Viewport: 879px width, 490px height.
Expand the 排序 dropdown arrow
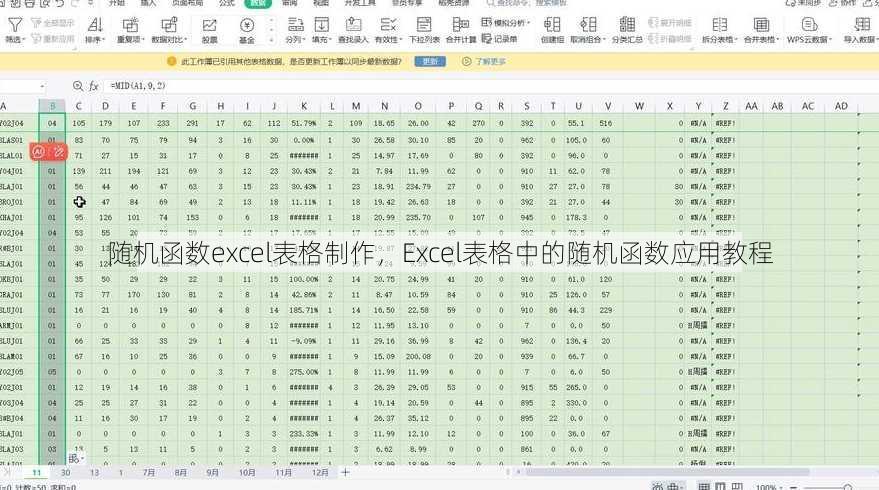(x=104, y=40)
